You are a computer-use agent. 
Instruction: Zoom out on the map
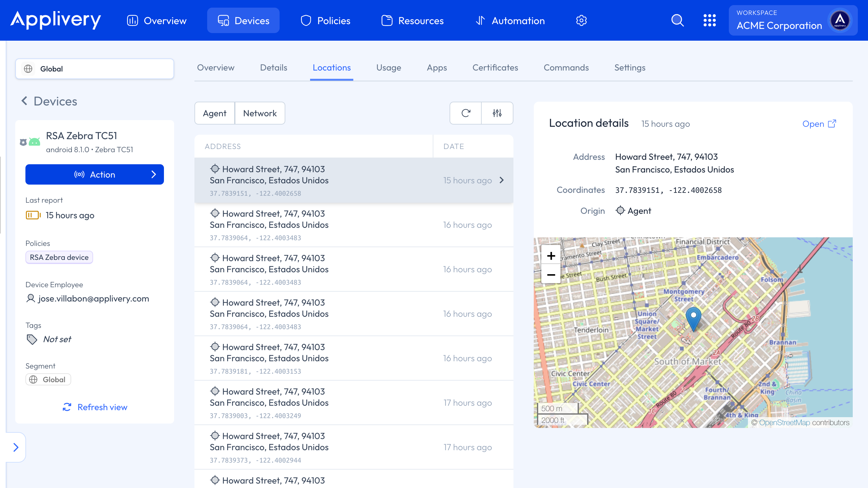point(551,275)
